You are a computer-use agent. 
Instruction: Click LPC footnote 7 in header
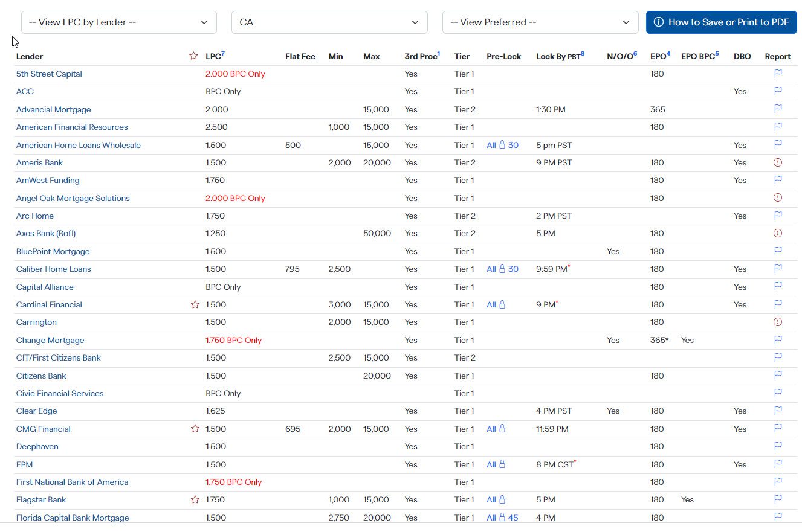coord(223,54)
